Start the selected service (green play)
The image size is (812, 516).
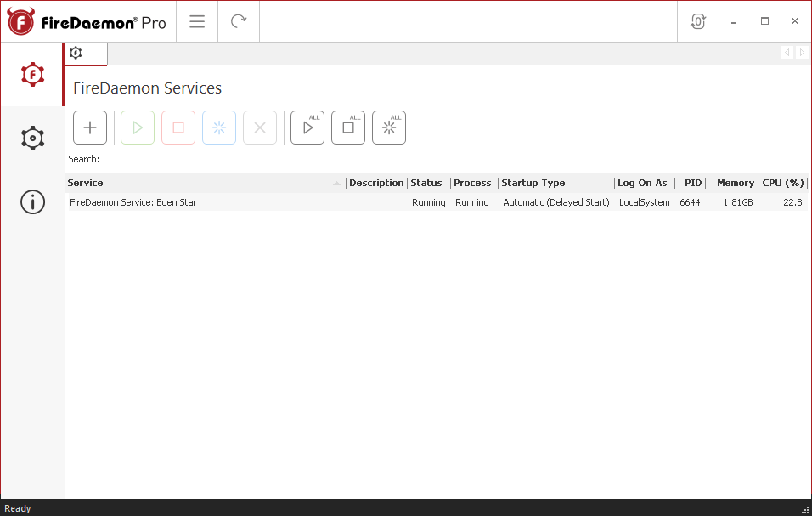pos(138,128)
